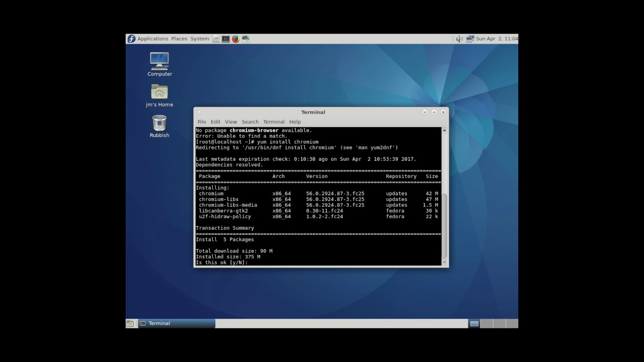Viewport: 644px width, 362px height.
Task: Click the 'yum install chromium' command text
Action: point(288,142)
